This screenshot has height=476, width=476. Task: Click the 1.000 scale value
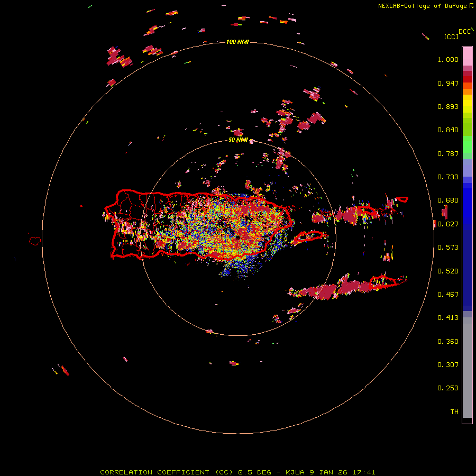[448, 59]
